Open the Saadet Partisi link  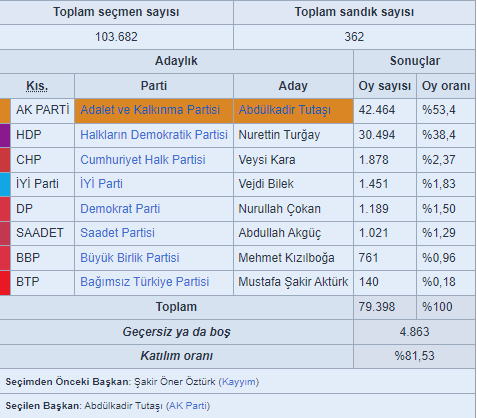[x=117, y=233]
